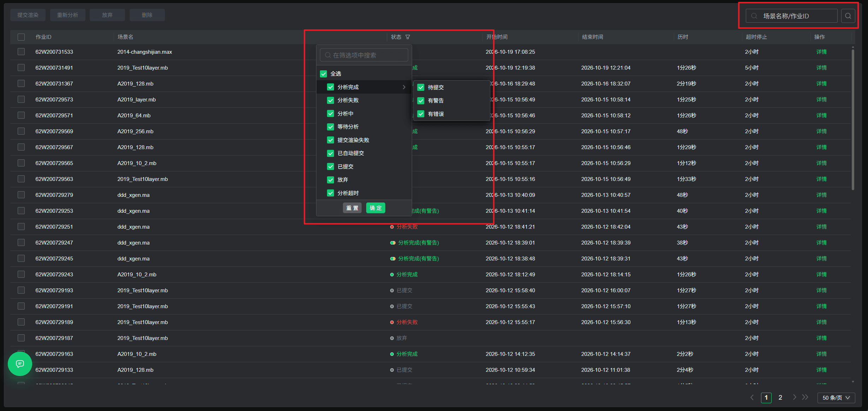Open 详情 link for job 62W200729187
868x411 pixels.
click(x=821, y=338)
